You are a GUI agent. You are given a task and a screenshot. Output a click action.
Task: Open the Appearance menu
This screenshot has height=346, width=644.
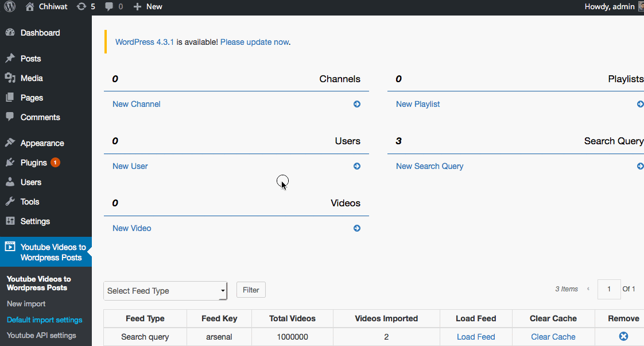point(42,143)
